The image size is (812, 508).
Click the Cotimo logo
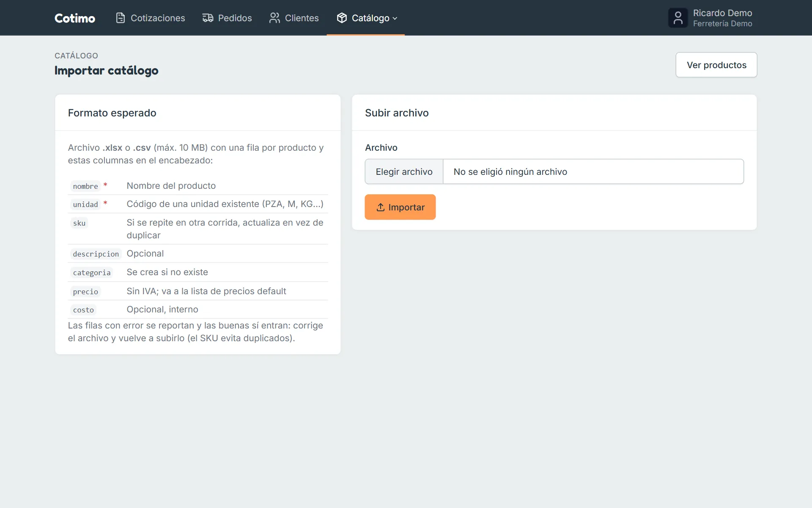click(75, 18)
